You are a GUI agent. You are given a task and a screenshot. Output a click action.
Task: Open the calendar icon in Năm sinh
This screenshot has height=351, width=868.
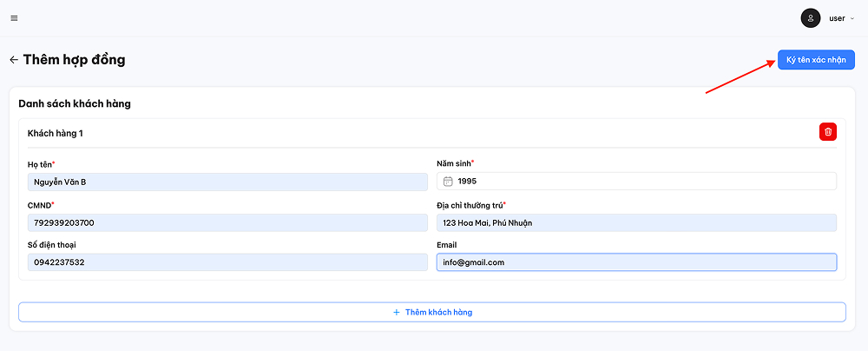point(448,182)
